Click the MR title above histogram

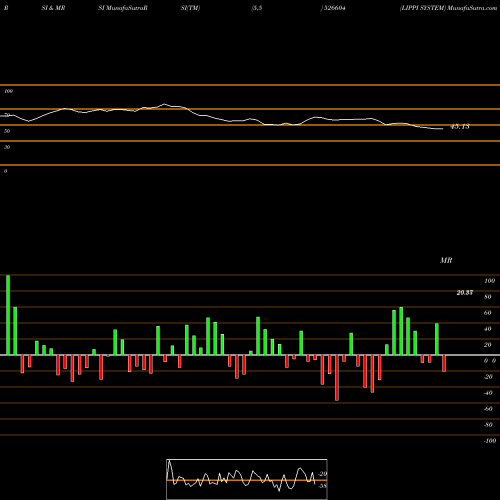pyautogui.click(x=446, y=260)
